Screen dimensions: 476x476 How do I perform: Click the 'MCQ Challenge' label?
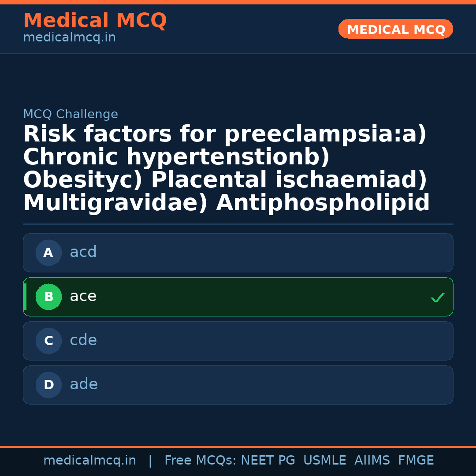tap(71, 114)
